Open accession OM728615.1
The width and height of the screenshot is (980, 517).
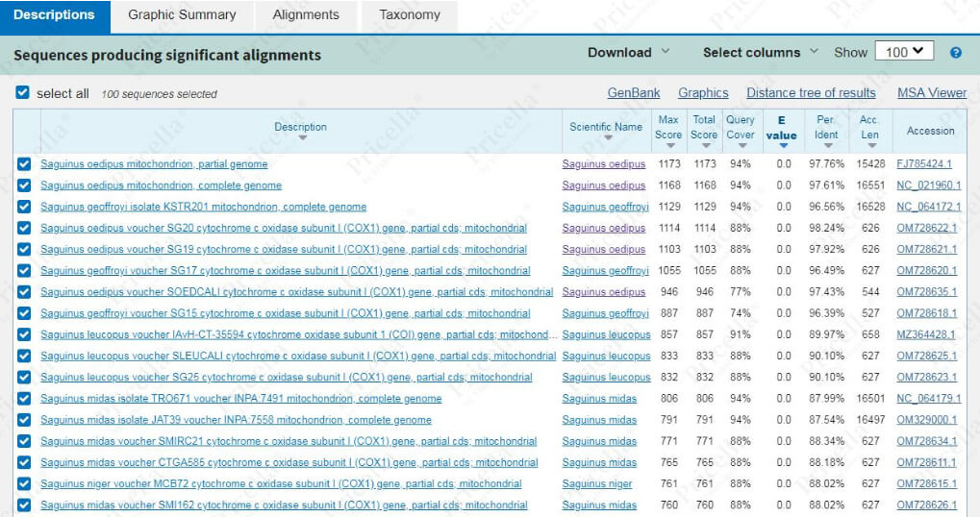[x=927, y=483]
